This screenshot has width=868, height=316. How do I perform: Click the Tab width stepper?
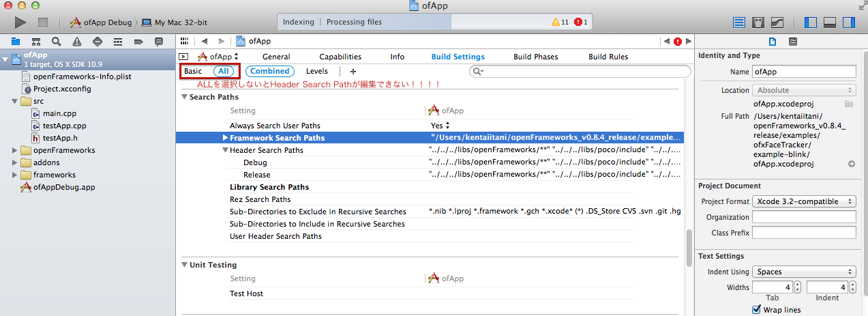798,287
